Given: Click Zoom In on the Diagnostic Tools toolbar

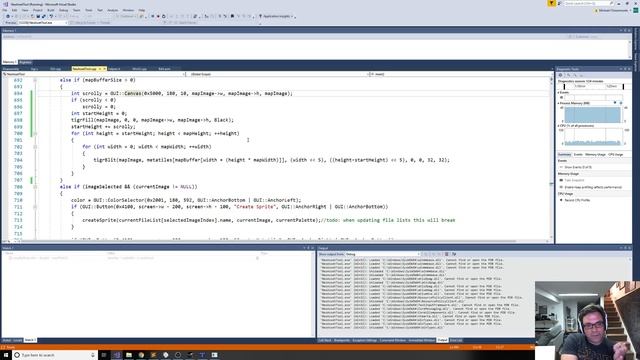Looking at the screenshot, I should [x=569, y=75].
